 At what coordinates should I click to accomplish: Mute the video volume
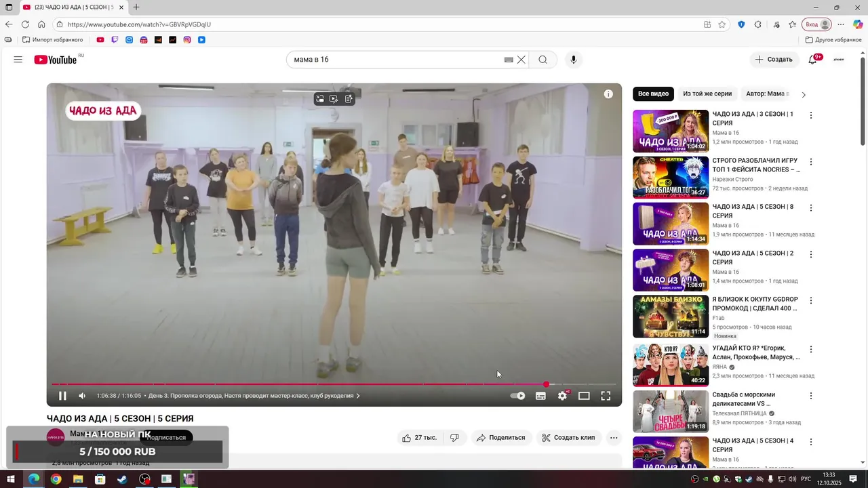[x=82, y=396]
